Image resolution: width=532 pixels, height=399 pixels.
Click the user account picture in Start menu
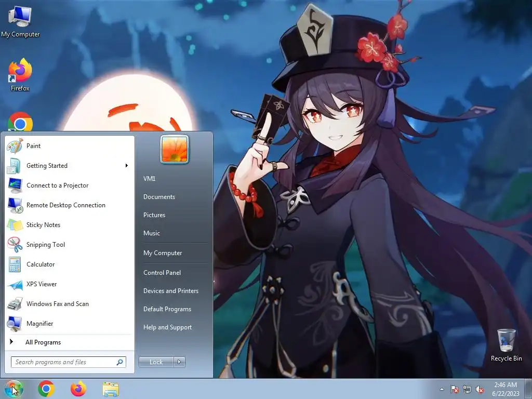175,149
